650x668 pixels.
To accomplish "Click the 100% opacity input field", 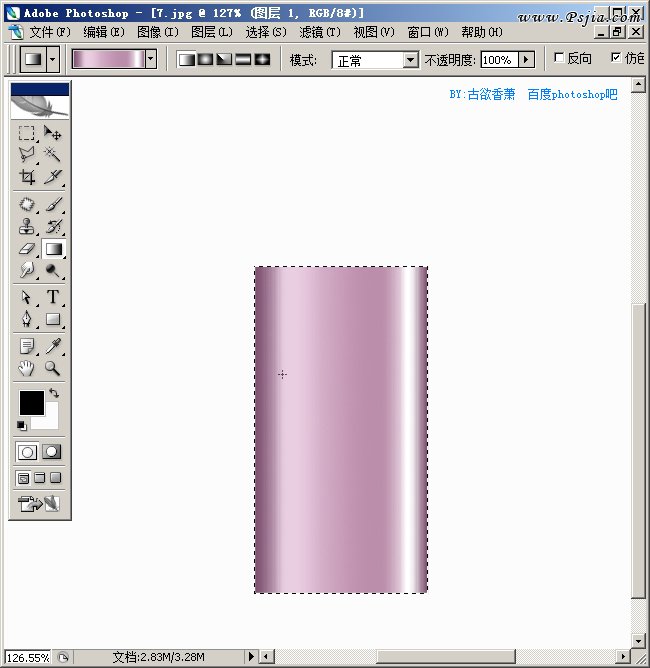I will click(499, 60).
